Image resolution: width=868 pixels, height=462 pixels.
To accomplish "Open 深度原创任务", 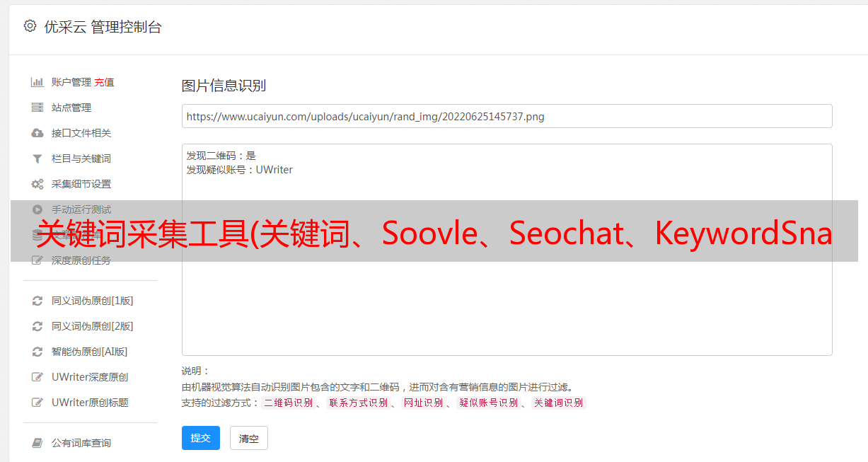I will 81,260.
